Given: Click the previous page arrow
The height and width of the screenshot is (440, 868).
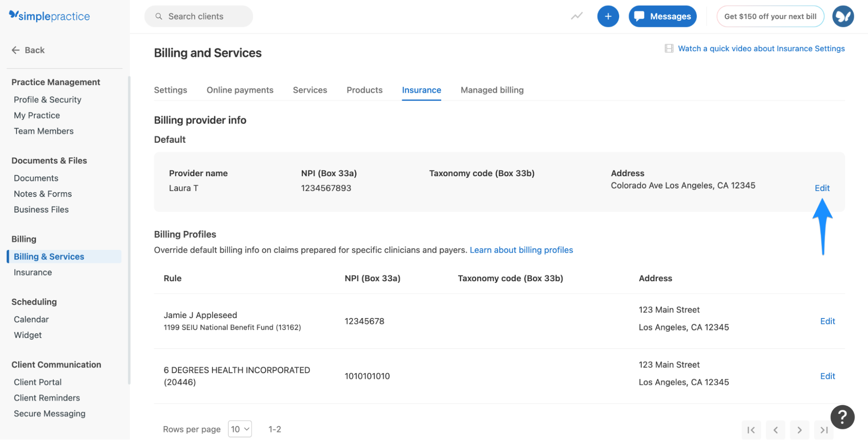Looking at the screenshot, I should pos(776,430).
